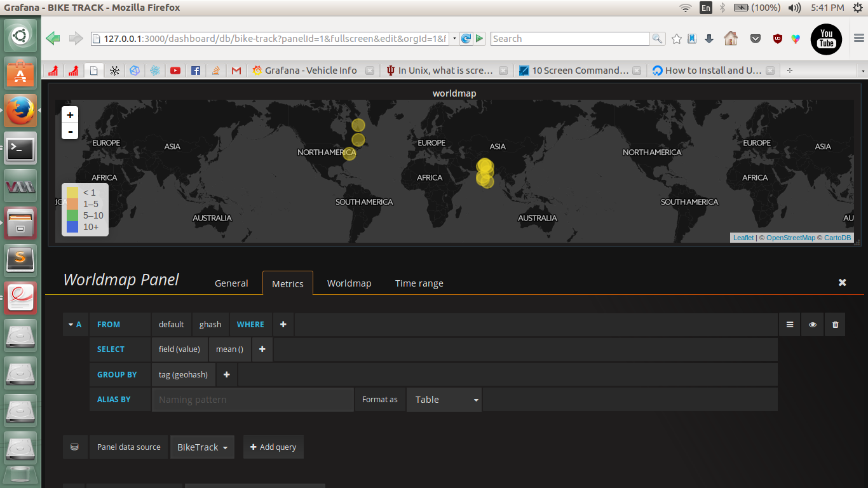Collapse query A with arrow
Image resolution: width=868 pixels, height=488 pixels.
(70, 325)
